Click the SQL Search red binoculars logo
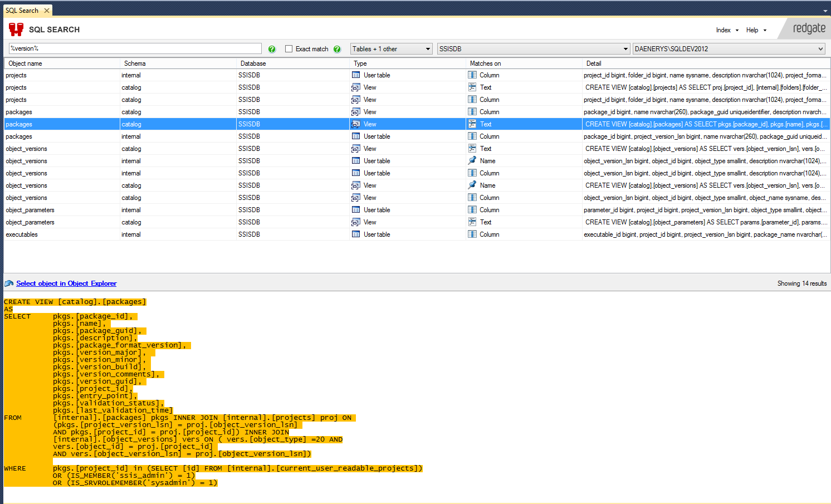Viewport: 831px width, 504px height. pyautogui.click(x=16, y=30)
